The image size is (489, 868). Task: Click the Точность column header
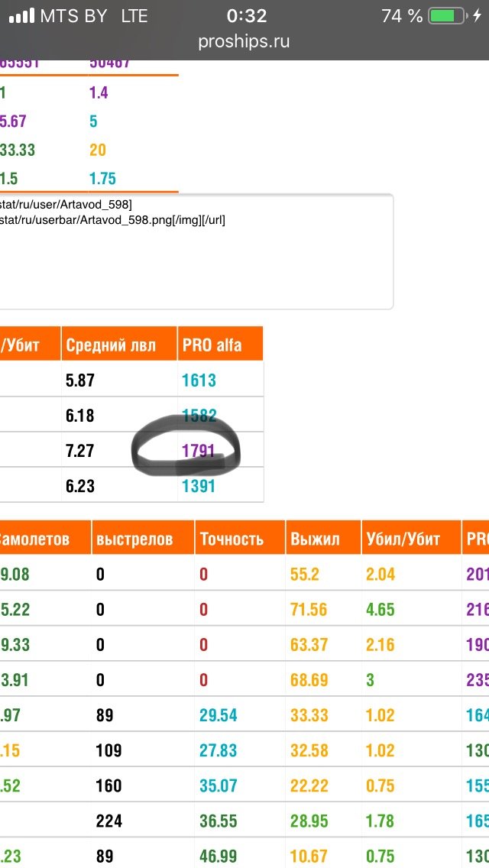click(x=232, y=539)
